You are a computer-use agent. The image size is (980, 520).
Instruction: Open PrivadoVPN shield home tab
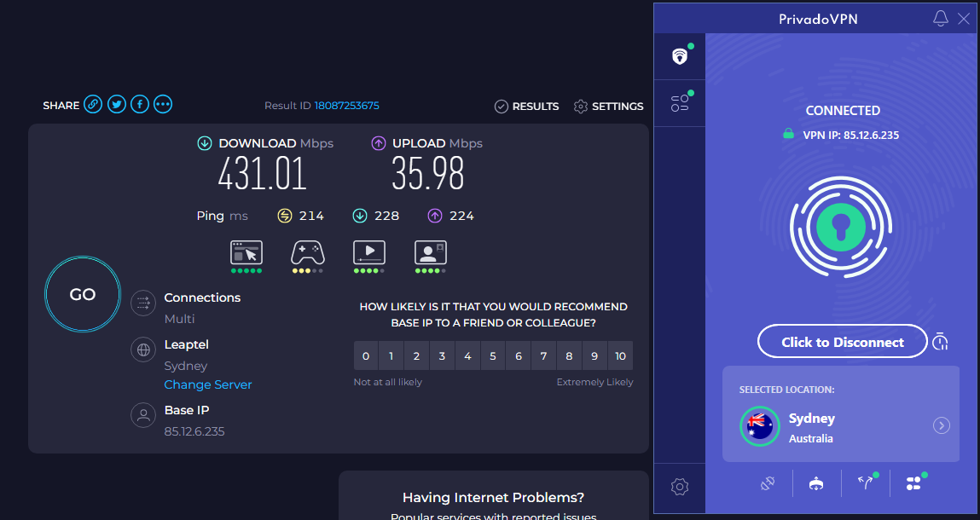pos(680,56)
